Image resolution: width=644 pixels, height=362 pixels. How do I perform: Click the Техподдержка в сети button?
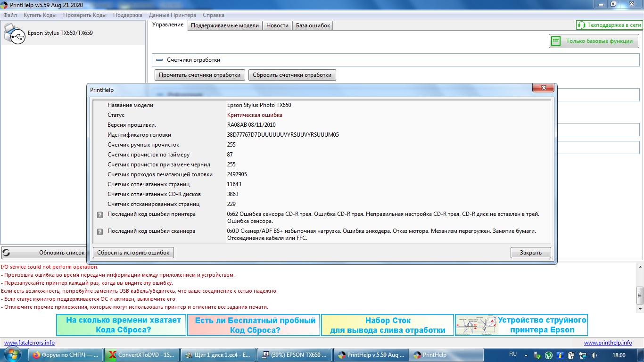pos(610,25)
